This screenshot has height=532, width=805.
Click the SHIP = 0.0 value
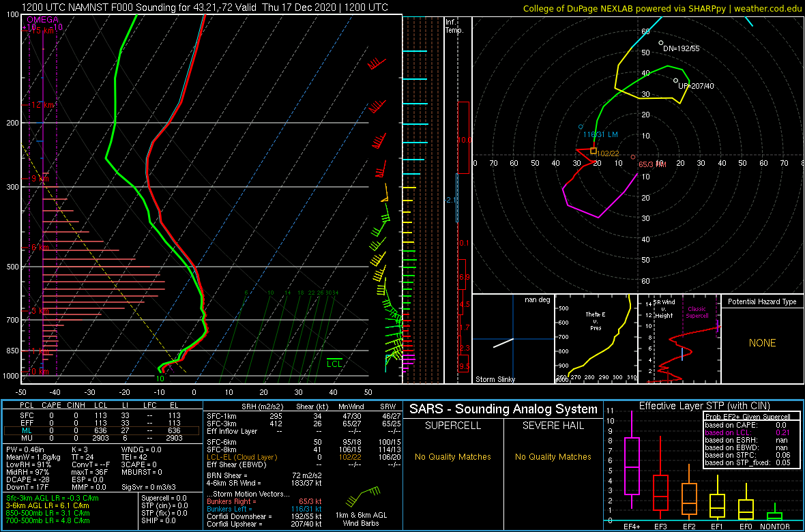click(159, 520)
